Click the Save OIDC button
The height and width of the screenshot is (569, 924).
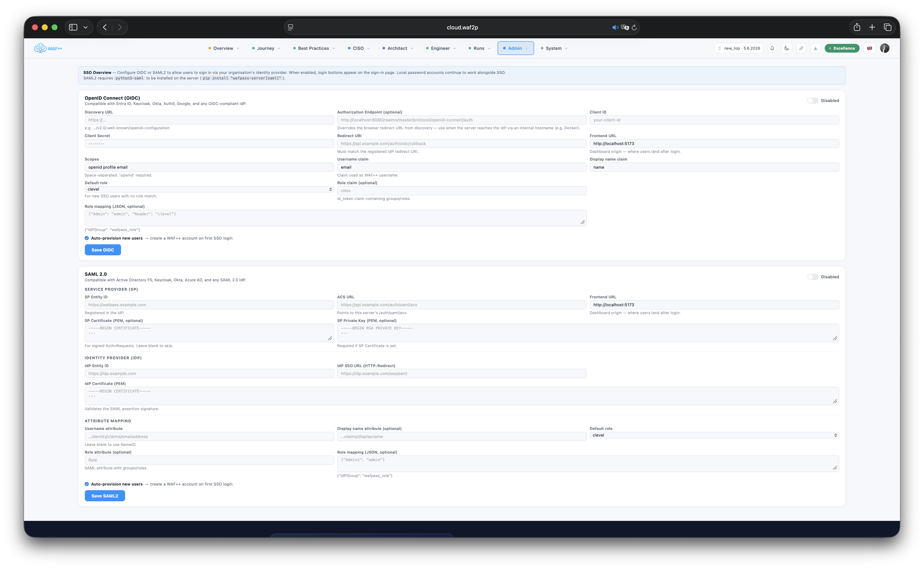click(103, 250)
